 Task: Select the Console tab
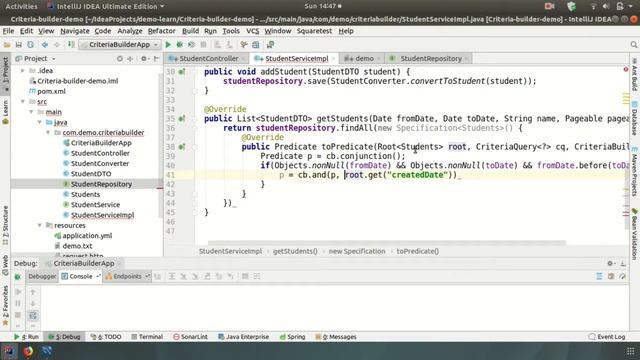pos(80,276)
